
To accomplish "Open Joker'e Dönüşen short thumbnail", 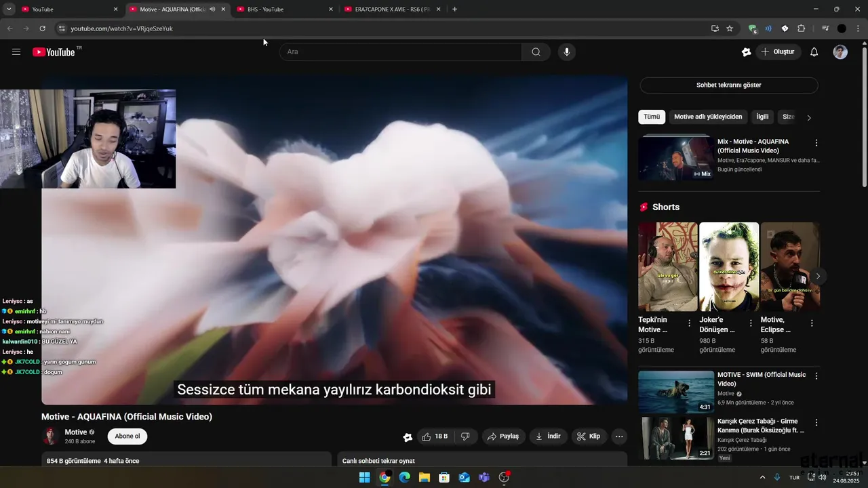I will pyautogui.click(x=729, y=266).
